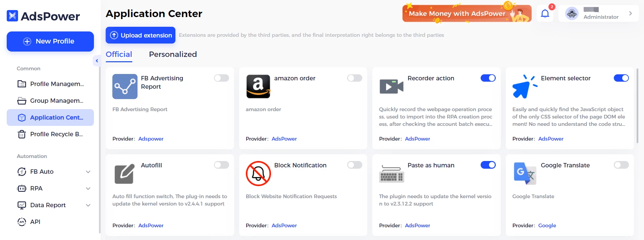Click the Google Translate extension icon
Screen dimensions: 644x240
click(525, 173)
